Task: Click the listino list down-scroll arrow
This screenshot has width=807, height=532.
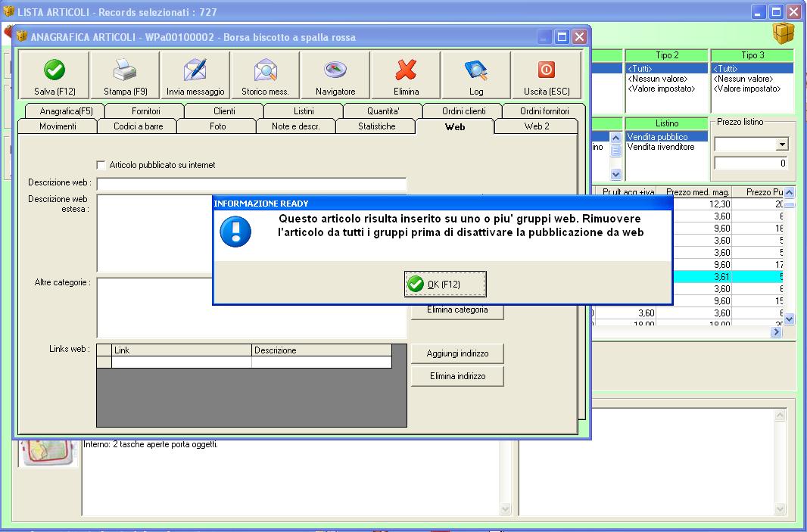Action: tap(615, 174)
